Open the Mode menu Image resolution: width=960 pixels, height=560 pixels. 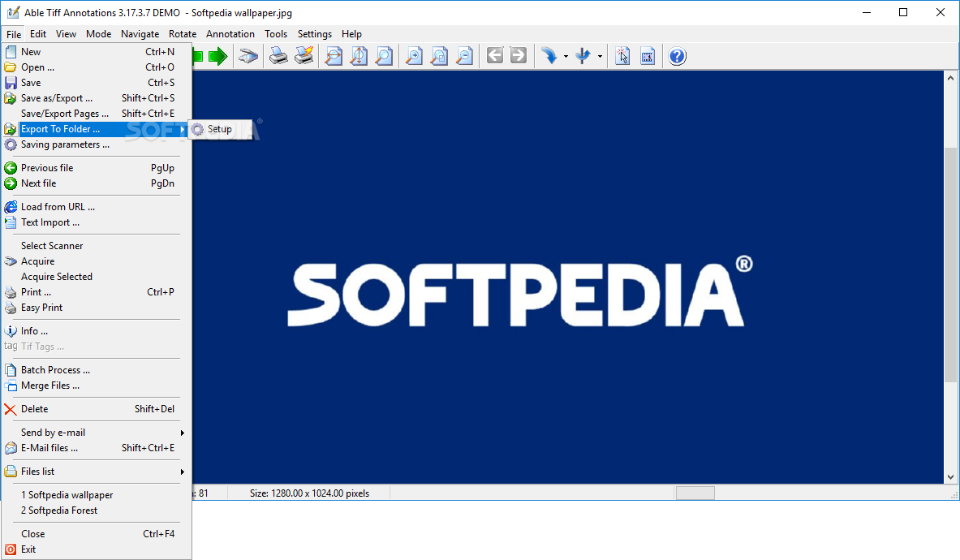pyautogui.click(x=98, y=34)
